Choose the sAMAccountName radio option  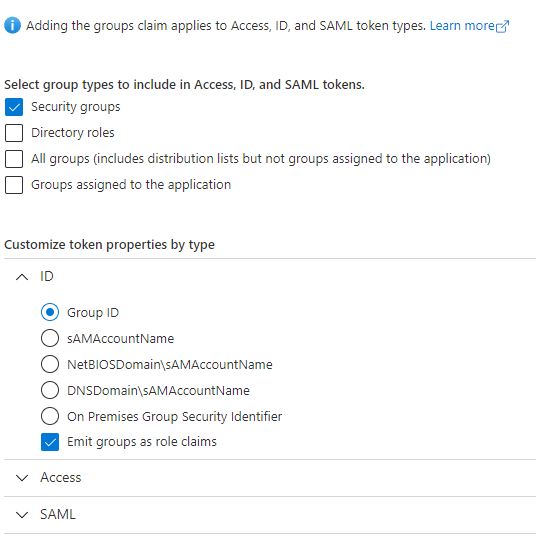point(50,338)
